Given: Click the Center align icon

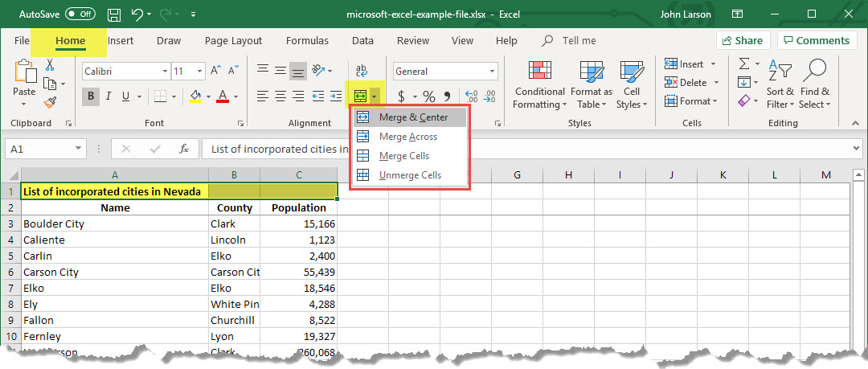Looking at the screenshot, I should coord(280,96).
